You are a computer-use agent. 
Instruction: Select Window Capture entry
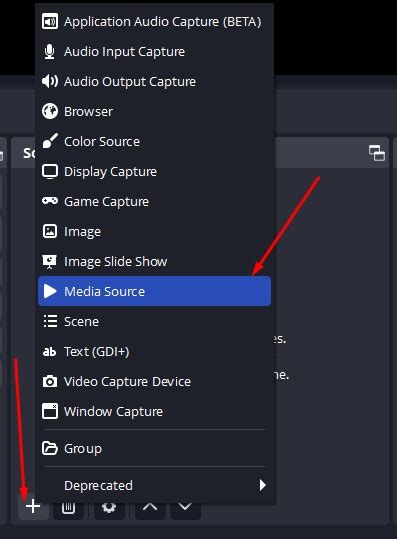tap(154, 411)
